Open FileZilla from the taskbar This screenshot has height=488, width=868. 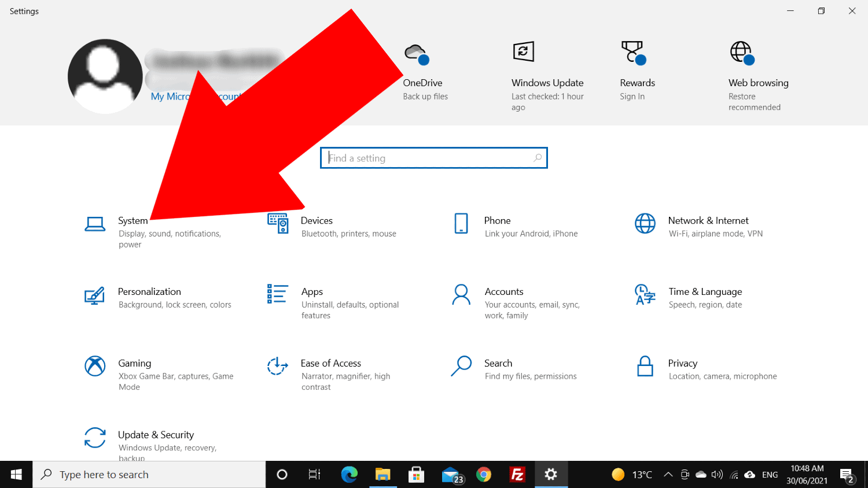(517, 475)
